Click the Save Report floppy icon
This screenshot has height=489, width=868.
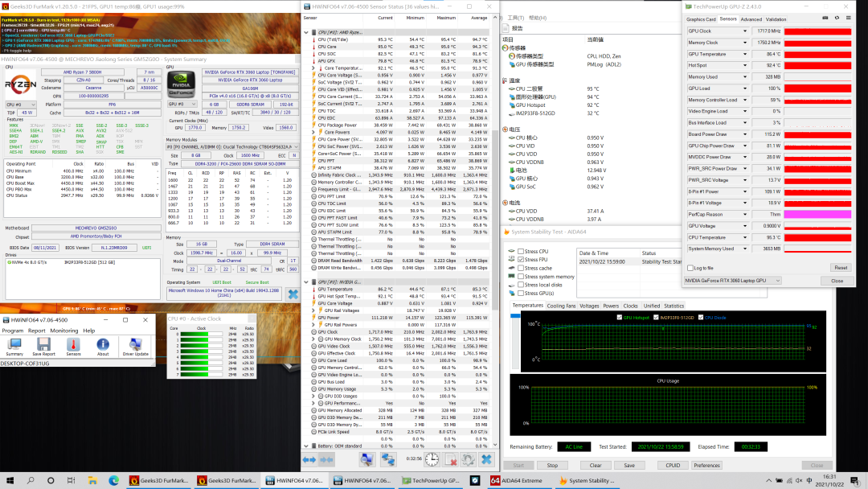pyautogui.click(x=43, y=347)
